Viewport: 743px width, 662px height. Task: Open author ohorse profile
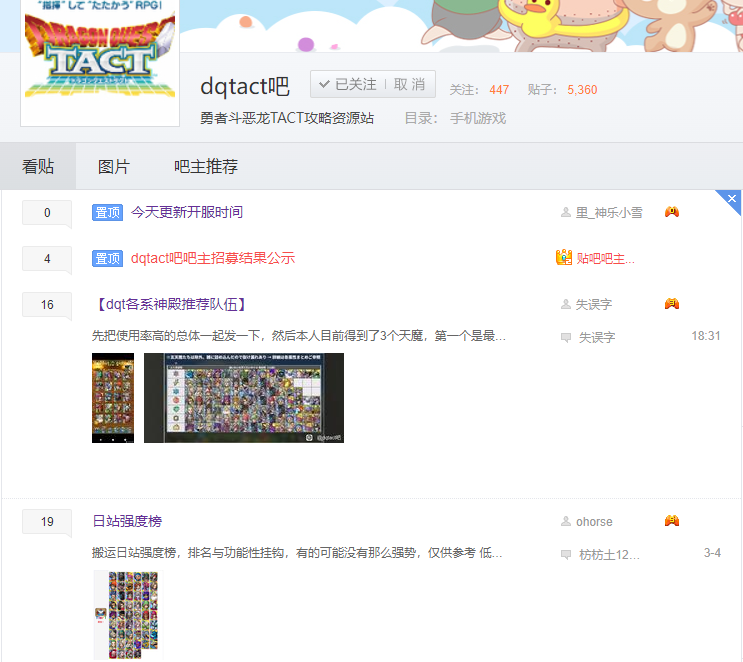point(594,522)
